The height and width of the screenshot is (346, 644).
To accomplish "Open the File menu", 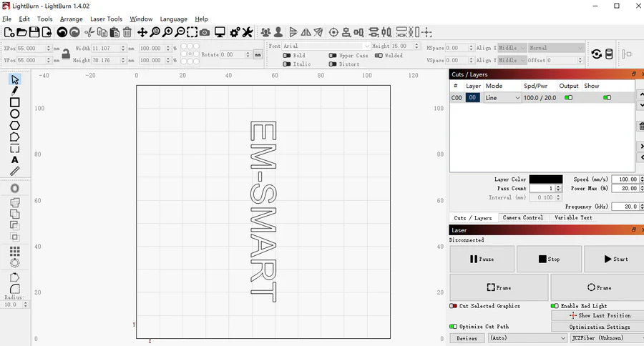I will (7, 19).
